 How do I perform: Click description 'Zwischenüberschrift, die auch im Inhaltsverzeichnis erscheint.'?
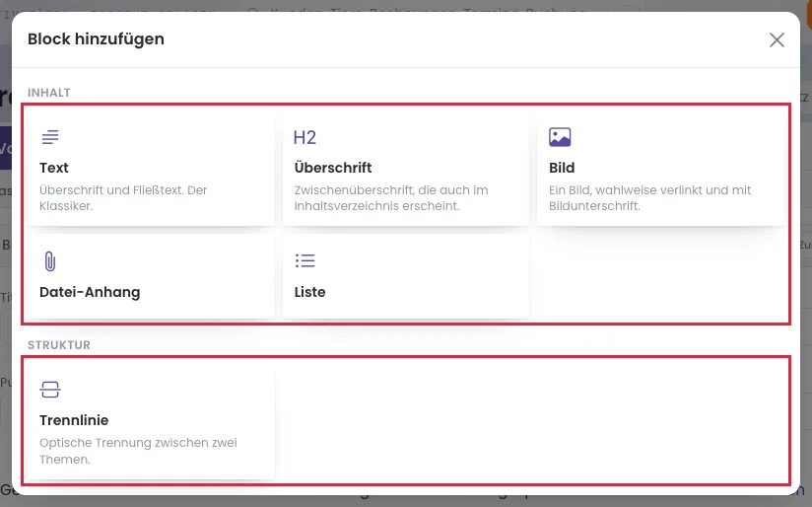391,198
